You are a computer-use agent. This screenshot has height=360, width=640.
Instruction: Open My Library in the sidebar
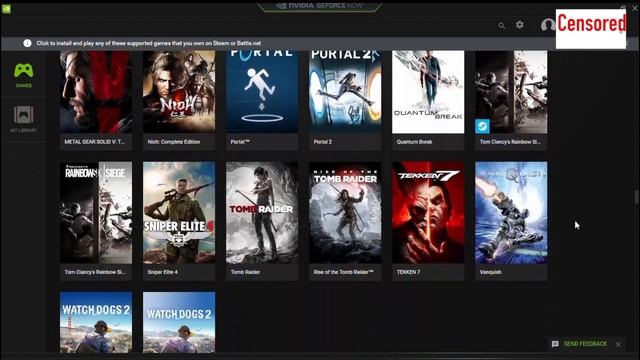click(x=24, y=119)
